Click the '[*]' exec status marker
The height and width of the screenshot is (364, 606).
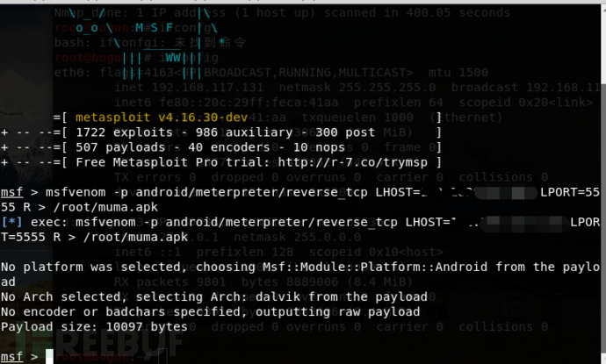point(11,222)
